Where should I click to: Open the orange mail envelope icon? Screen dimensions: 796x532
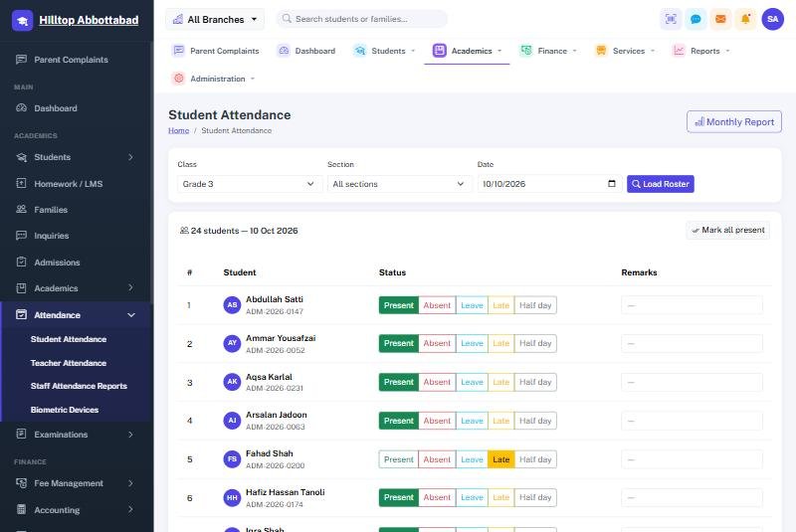click(720, 19)
